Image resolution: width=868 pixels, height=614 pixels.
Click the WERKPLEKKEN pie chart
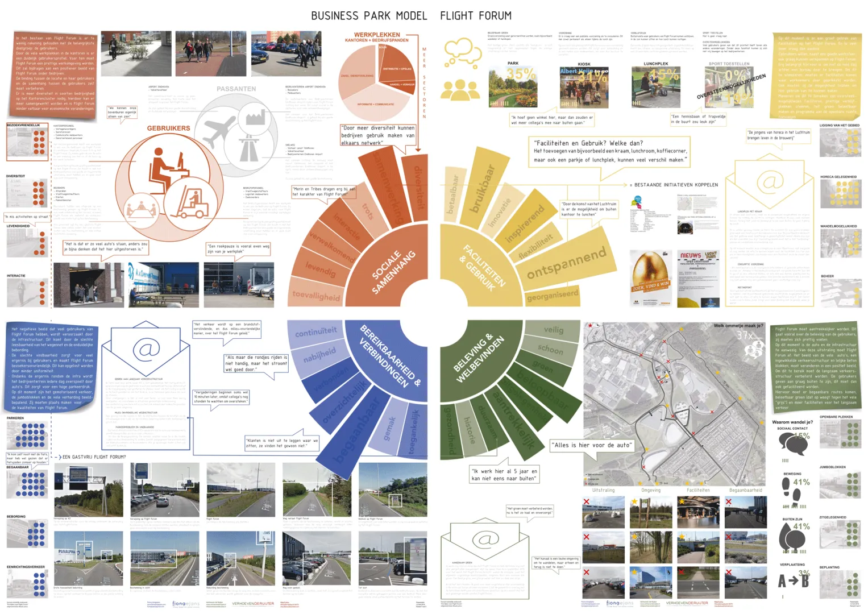[377, 82]
